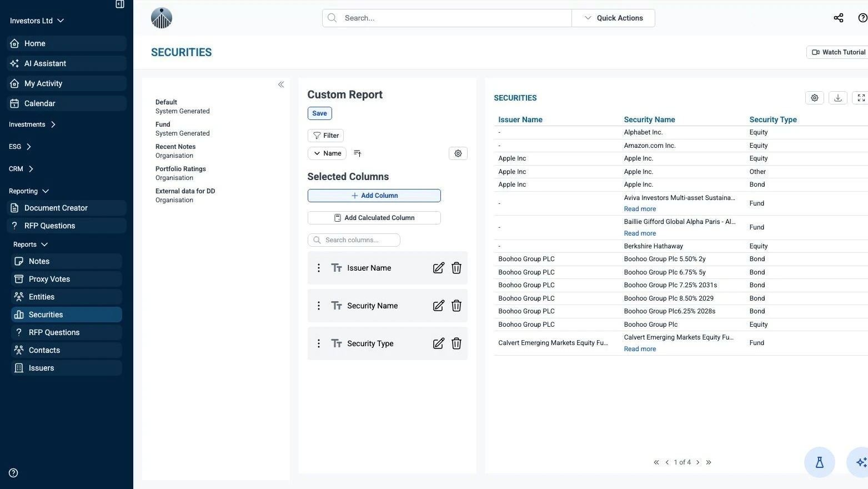Open the help icon in top right corner
This screenshot has height=489, width=868.
[x=862, y=18]
